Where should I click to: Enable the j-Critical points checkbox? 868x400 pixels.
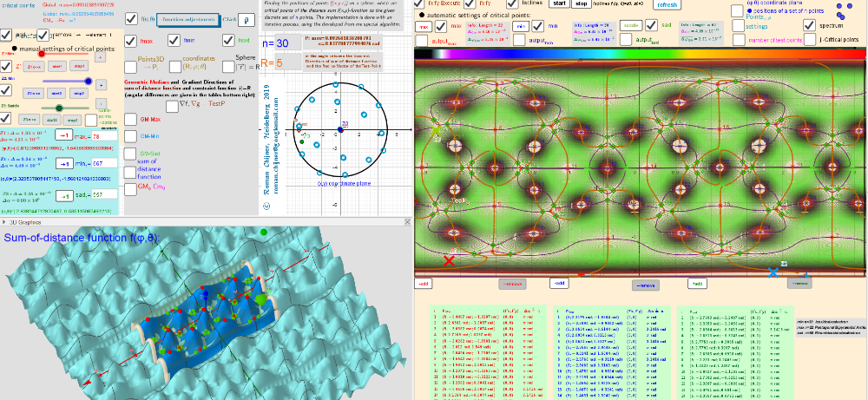point(809,39)
